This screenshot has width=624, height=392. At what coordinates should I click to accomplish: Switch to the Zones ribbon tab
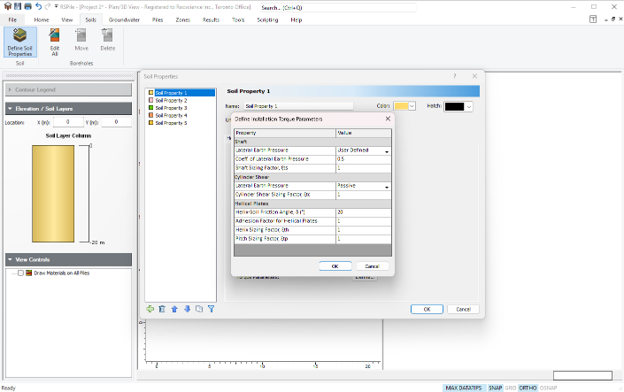point(183,20)
